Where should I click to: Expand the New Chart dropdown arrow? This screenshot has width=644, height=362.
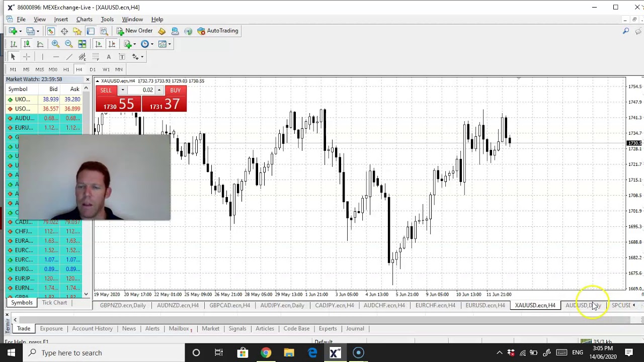coord(21,31)
